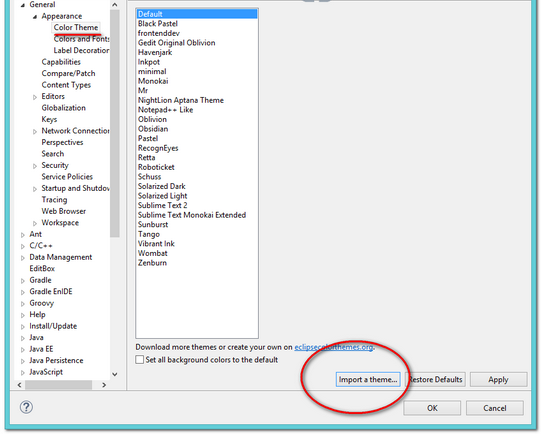Expand the Java EE preferences node
This screenshot has width=541, height=434.
(23, 350)
